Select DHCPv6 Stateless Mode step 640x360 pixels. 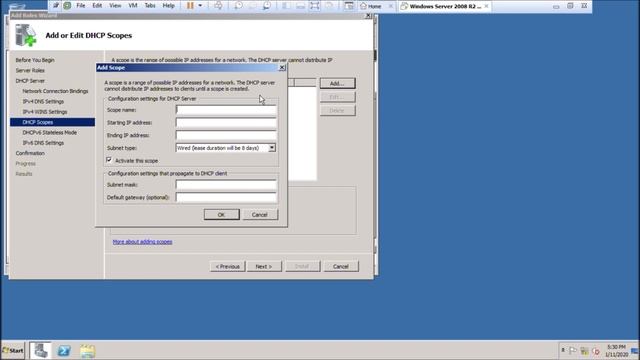[x=50, y=133]
